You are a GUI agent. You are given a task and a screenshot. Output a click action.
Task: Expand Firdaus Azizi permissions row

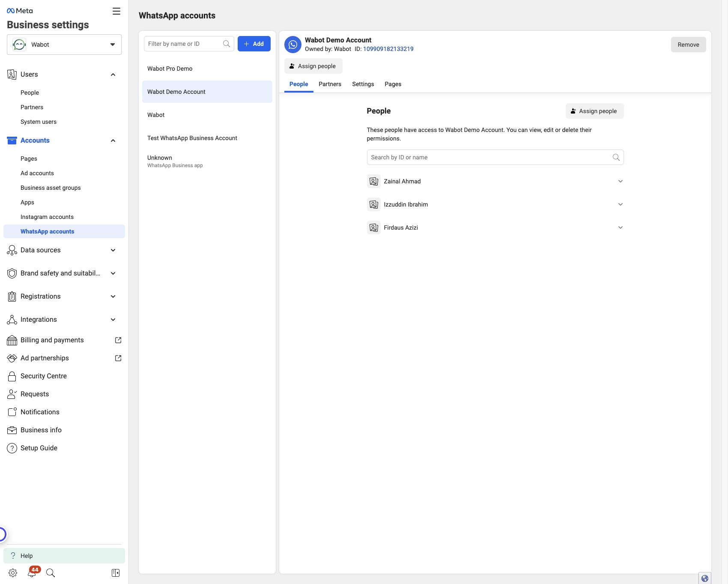tap(621, 228)
